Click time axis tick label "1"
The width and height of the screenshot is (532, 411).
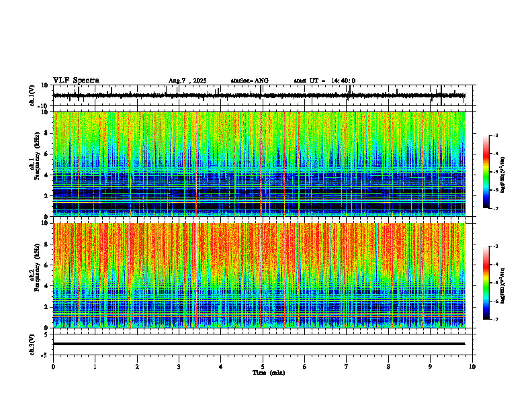click(95, 367)
